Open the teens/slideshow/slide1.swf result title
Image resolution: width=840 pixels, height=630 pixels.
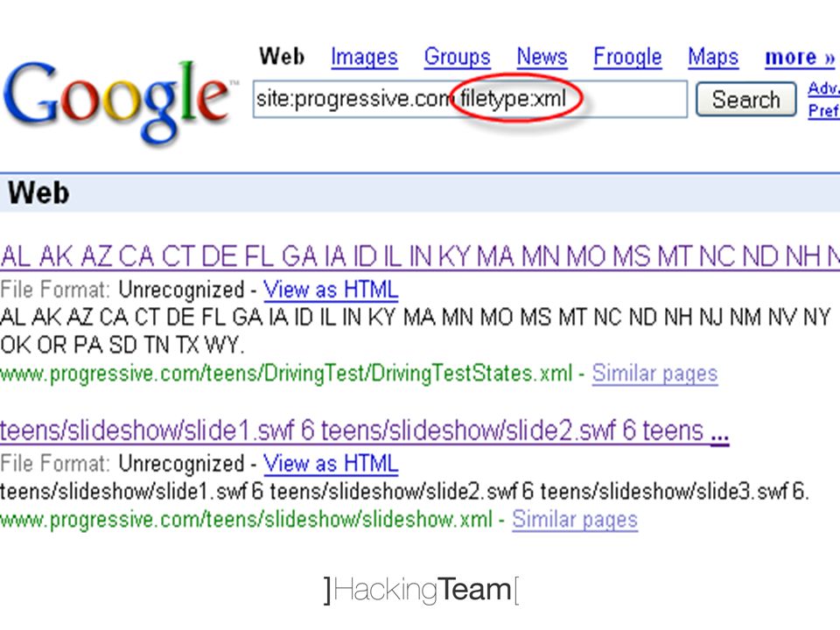click(x=364, y=430)
